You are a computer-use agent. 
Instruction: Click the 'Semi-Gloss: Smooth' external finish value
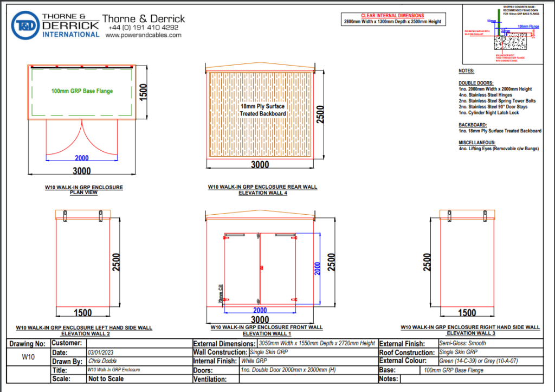(x=463, y=343)
